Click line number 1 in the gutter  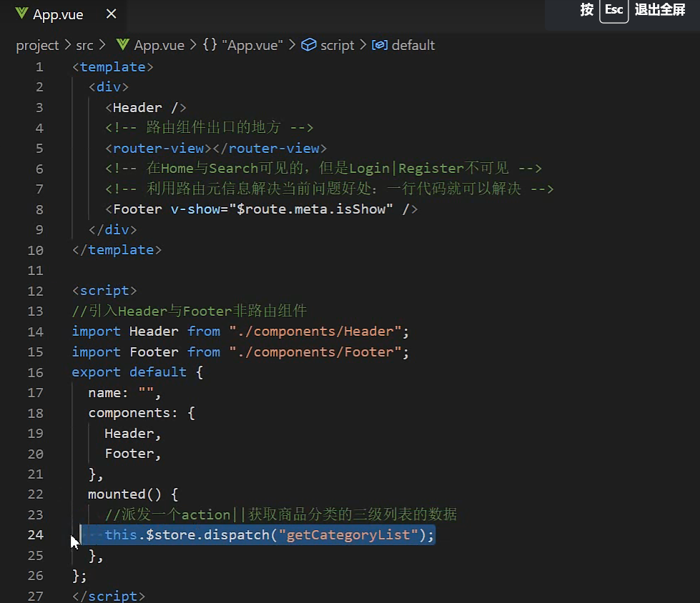(x=39, y=67)
